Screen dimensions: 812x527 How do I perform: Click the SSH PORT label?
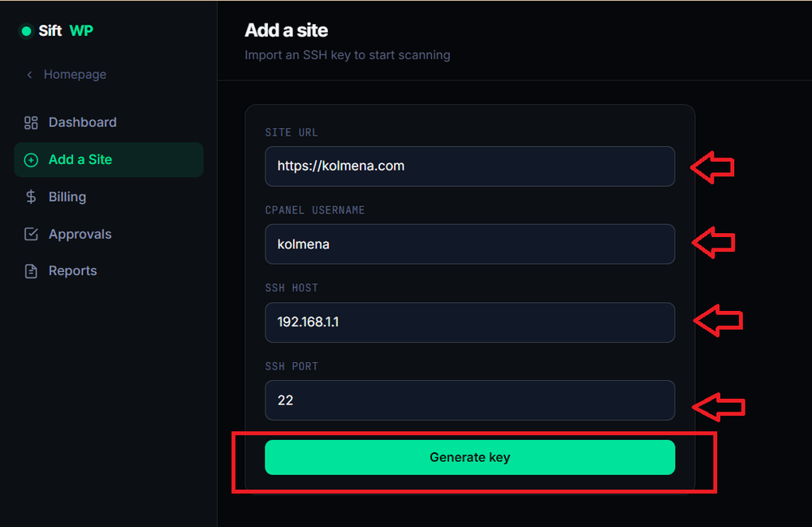[x=292, y=366]
